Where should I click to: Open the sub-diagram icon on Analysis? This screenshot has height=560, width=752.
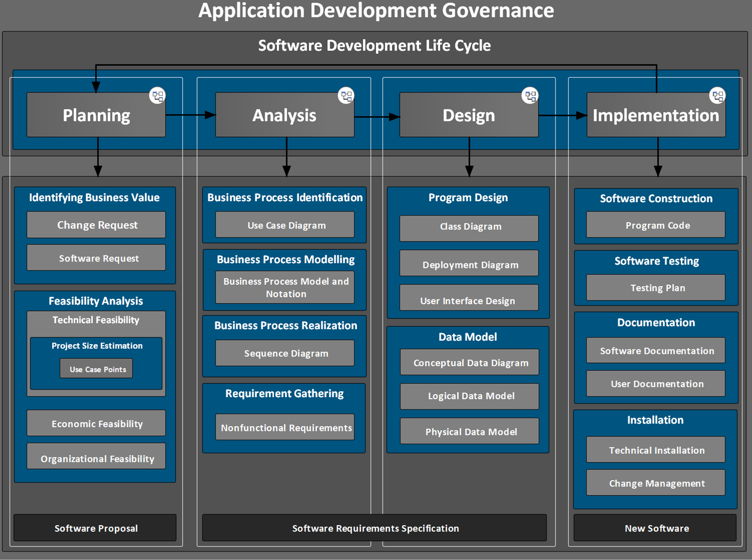click(346, 96)
